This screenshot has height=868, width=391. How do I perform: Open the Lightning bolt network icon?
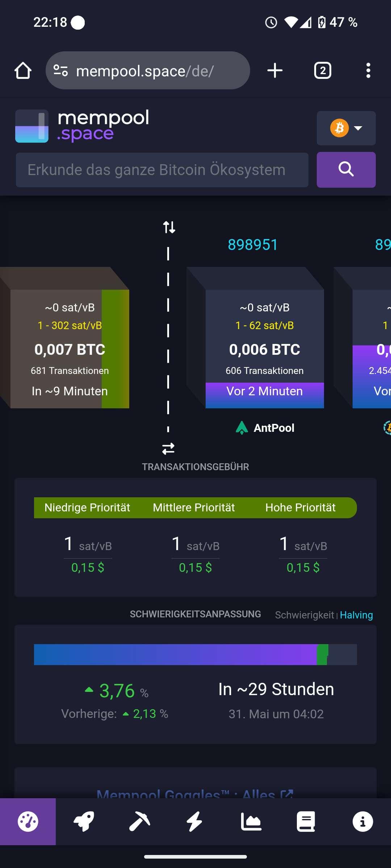pyautogui.click(x=195, y=822)
